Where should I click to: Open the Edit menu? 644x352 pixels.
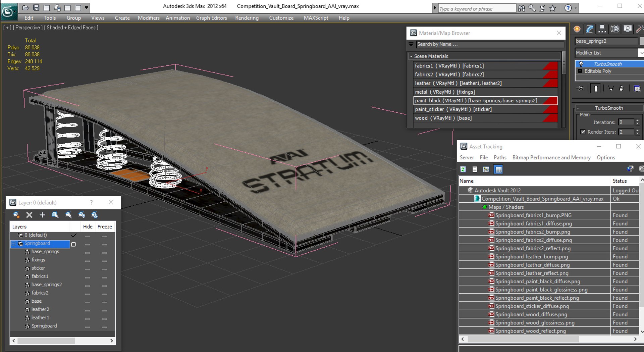[x=29, y=18]
